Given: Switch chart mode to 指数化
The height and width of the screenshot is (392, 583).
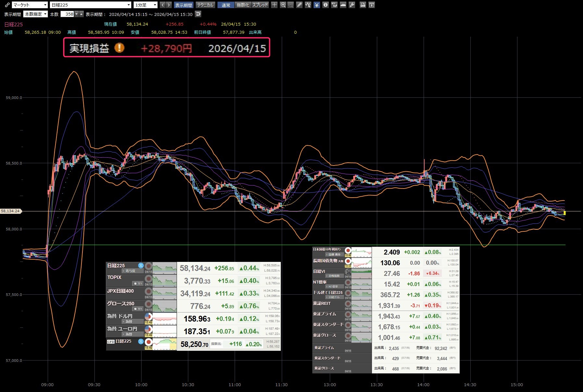Looking at the screenshot, I should 243,5.
